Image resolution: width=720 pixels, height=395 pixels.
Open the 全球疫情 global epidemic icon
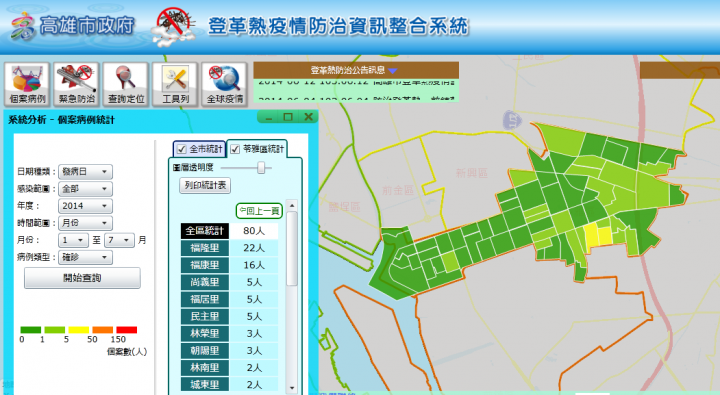pos(224,85)
